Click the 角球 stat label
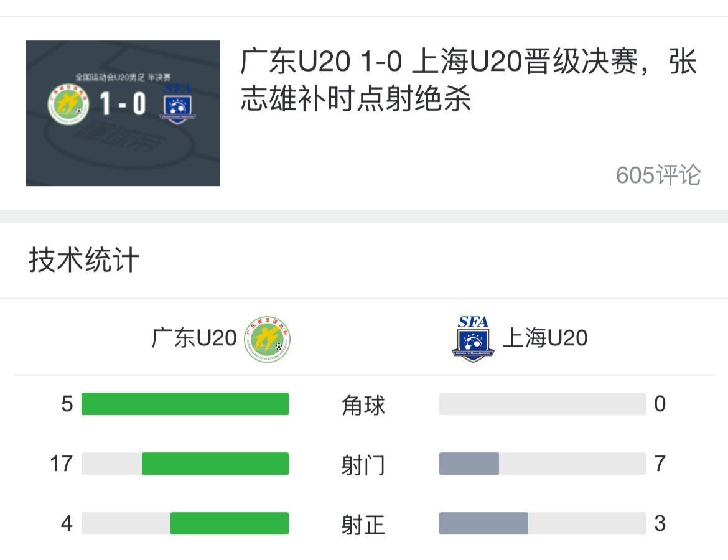The height and width of the screenshot is (560, 728). click(x=363, y=406)
